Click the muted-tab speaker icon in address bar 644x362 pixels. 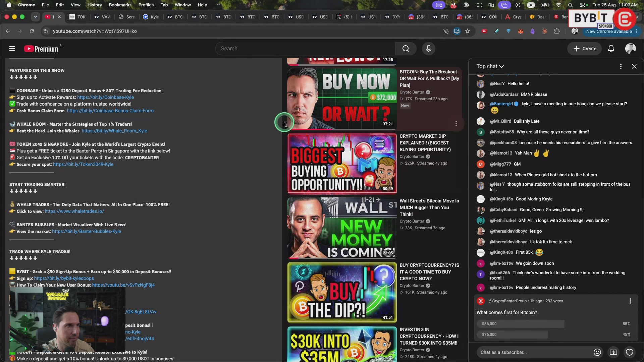[x=446, y=31]
